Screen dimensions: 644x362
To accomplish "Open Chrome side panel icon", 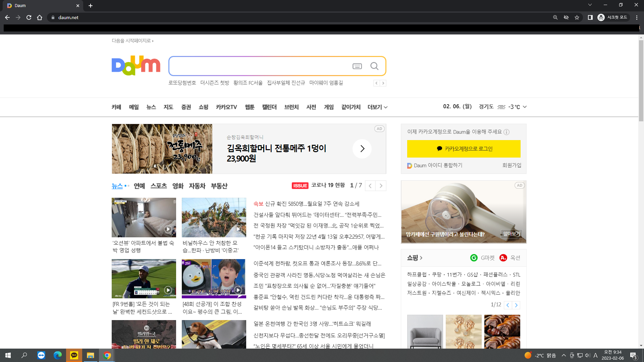I will (590, 17).
